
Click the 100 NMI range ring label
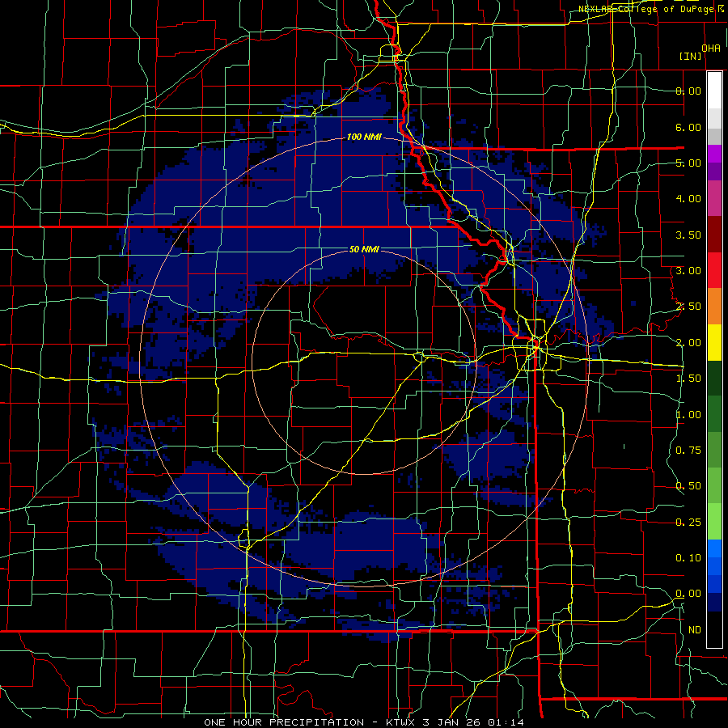pyautogui.click(x=364, y=137)
